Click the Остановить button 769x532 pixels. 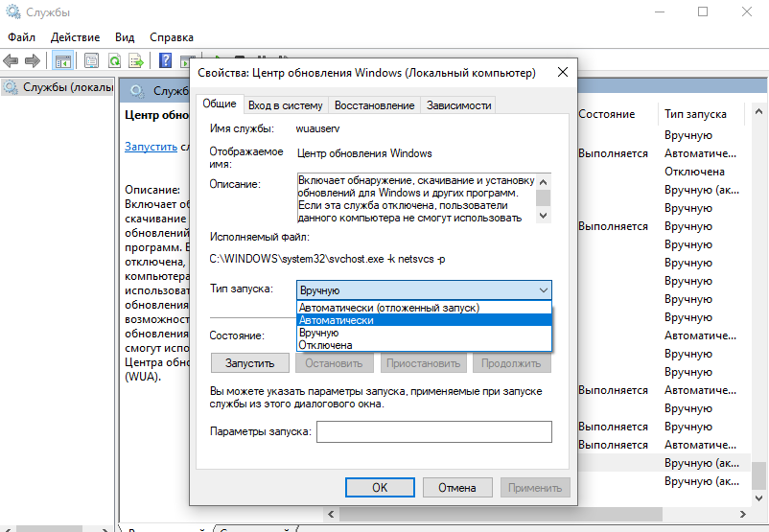tap(334, 363)
